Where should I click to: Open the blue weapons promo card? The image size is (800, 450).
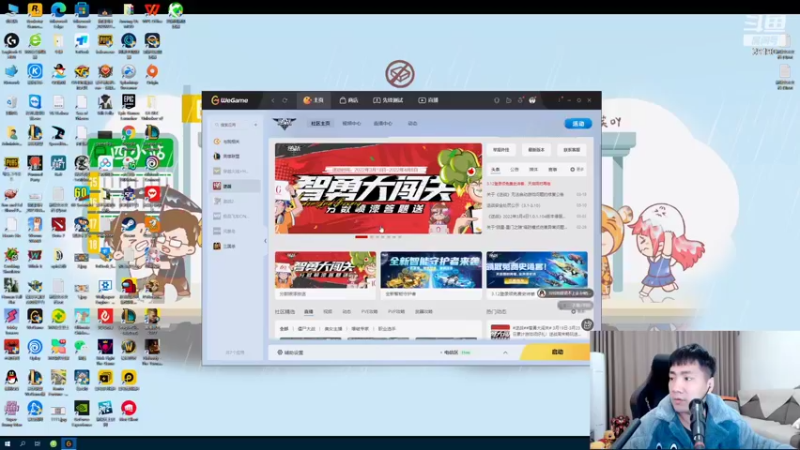[537, 270]
